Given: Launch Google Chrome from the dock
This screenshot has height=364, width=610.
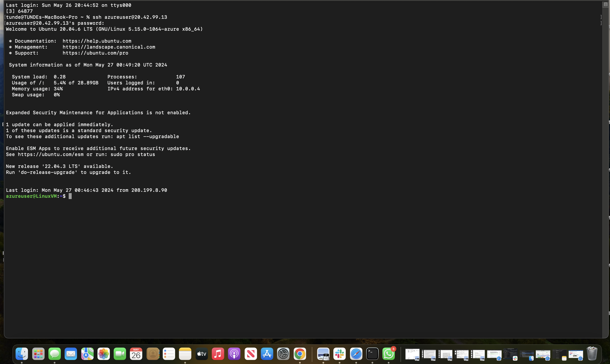Looking at the screenshot, I should tap(299, 354).
